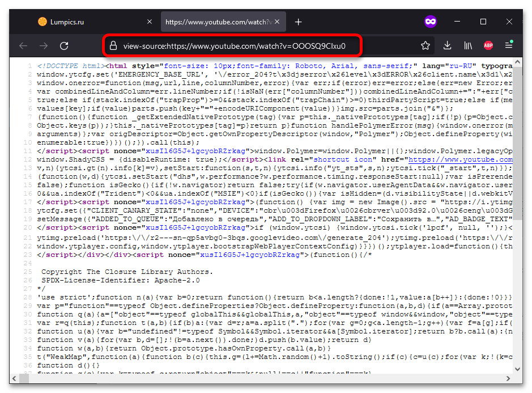Click 'ytcsi.setStart' text on line 14

pos(137,176)
